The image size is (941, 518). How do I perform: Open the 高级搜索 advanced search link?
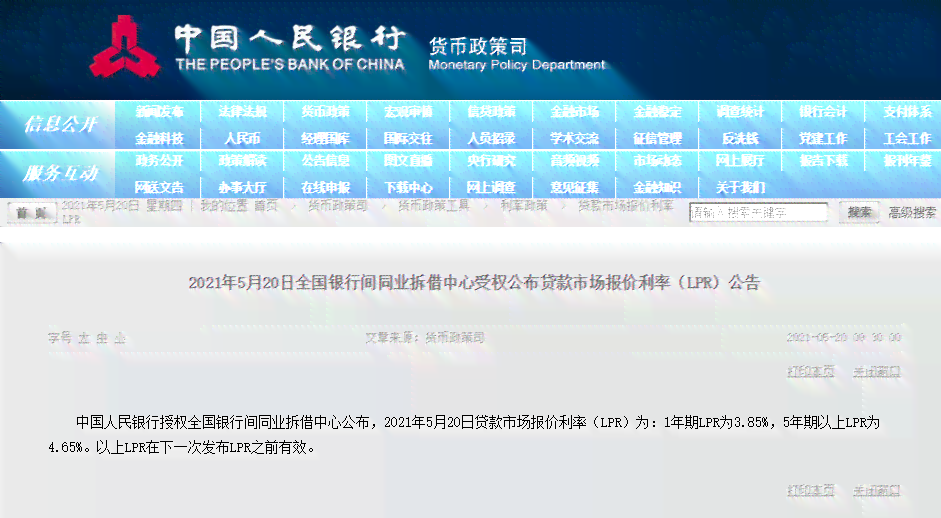(x=912, y=212)
